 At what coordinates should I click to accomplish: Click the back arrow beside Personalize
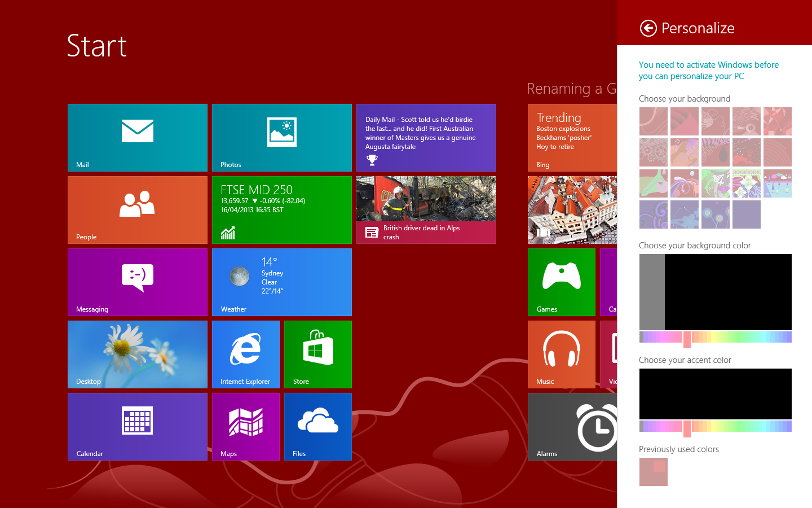pos(648,28)
